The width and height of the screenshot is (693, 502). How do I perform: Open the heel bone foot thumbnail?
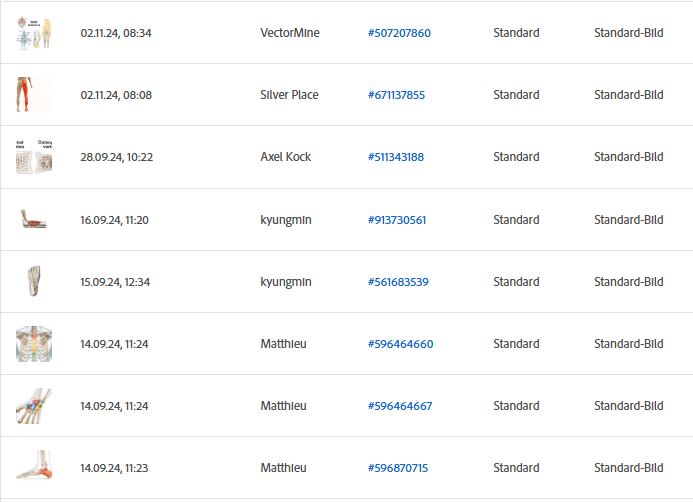click(x=34, y=468)
